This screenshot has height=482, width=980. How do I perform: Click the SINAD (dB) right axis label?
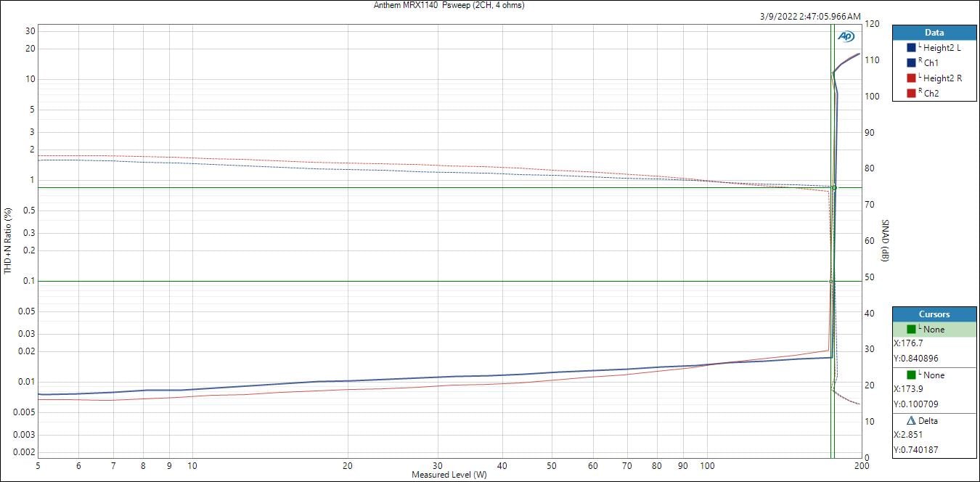point(885,240)
